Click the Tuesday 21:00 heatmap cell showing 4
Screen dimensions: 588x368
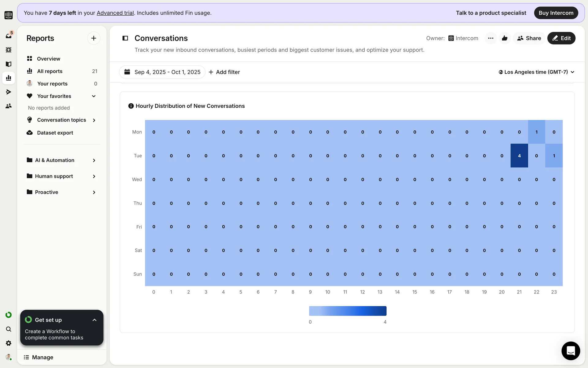(x=519, y=156)
